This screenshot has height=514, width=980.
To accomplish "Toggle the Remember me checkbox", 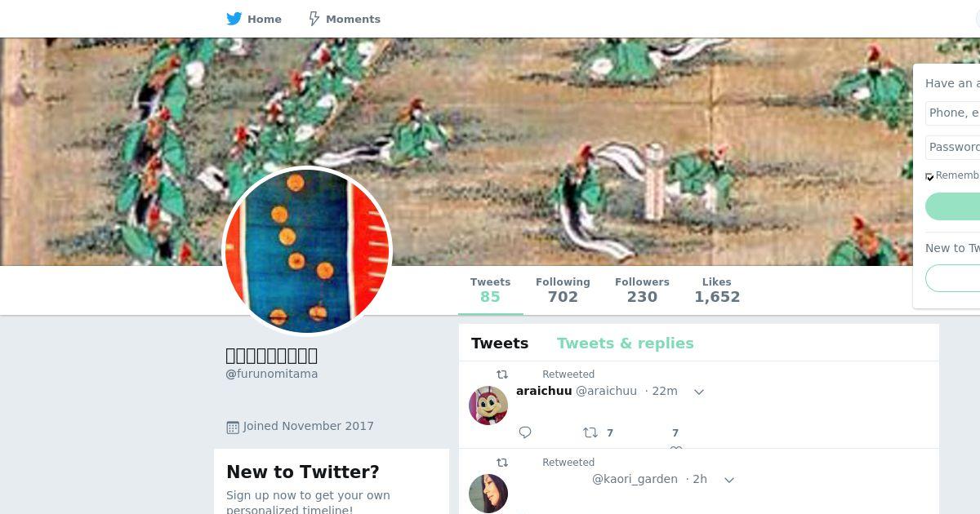I will click(x=929, y=176).
